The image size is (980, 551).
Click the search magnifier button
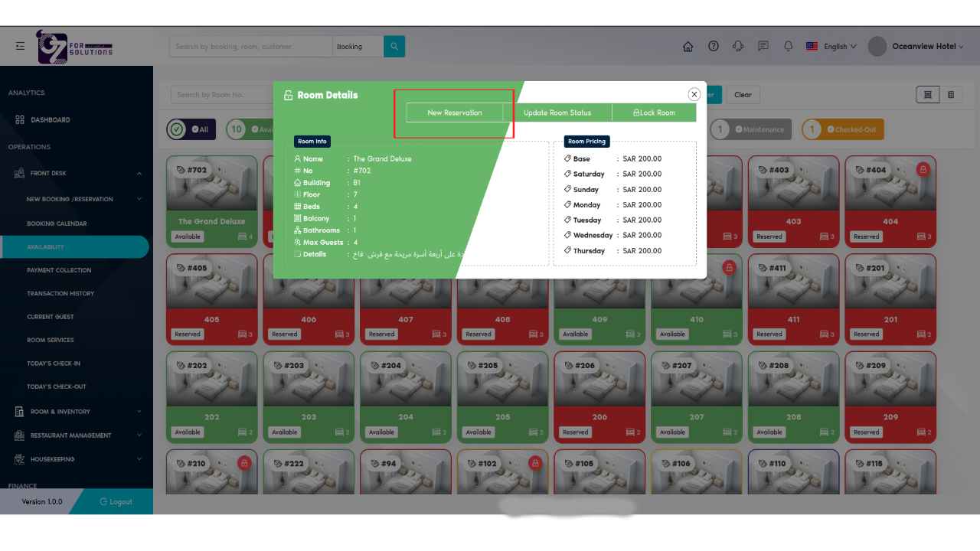394,47
